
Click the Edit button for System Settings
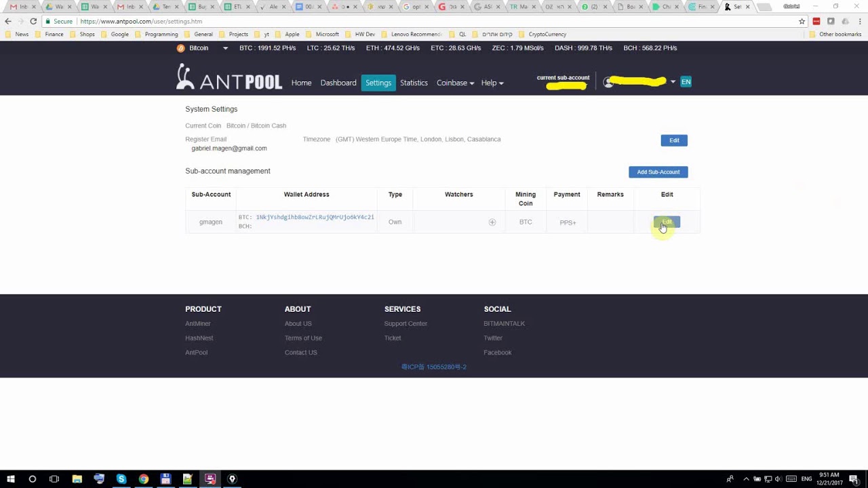pyautogui.click(x=674, y=140)
